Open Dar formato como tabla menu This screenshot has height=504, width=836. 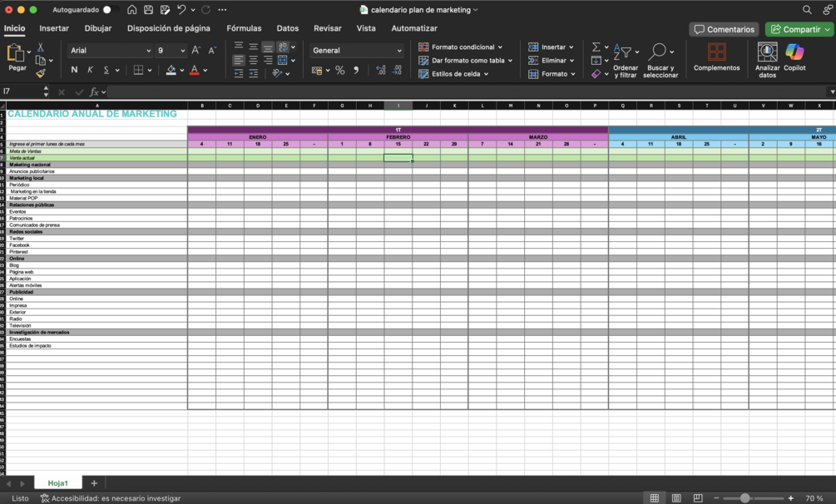466,60
